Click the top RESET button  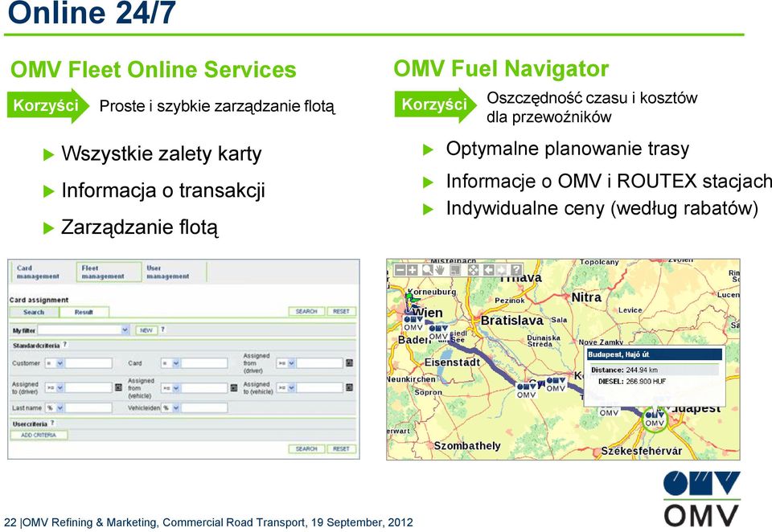[x=341, y=311]
